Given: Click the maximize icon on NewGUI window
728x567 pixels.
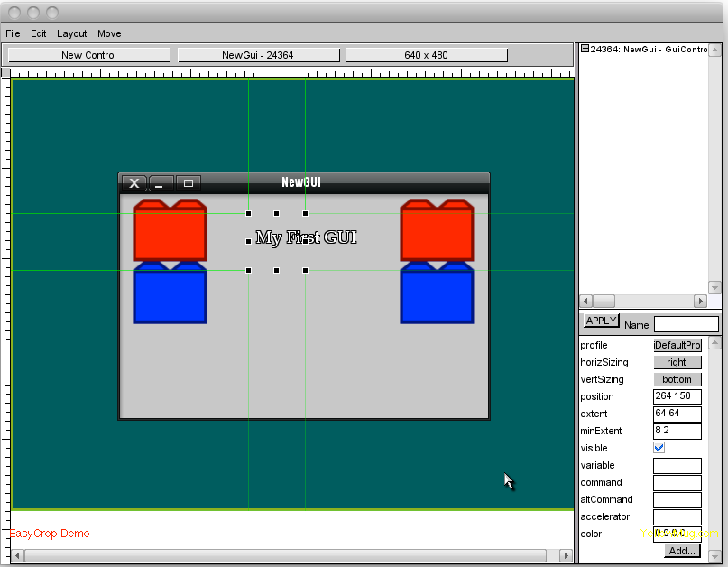Looking at the screenshot, I should click(x=188, y=183).
